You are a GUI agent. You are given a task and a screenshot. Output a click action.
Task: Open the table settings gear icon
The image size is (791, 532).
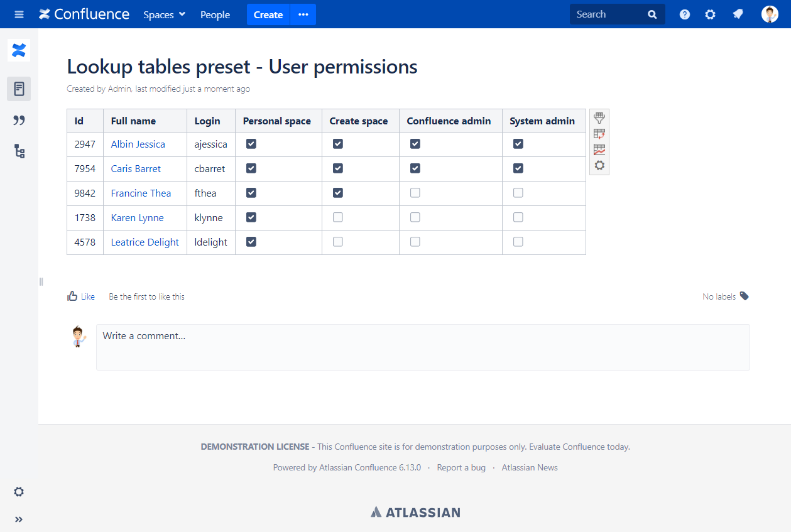coord(599,165)
